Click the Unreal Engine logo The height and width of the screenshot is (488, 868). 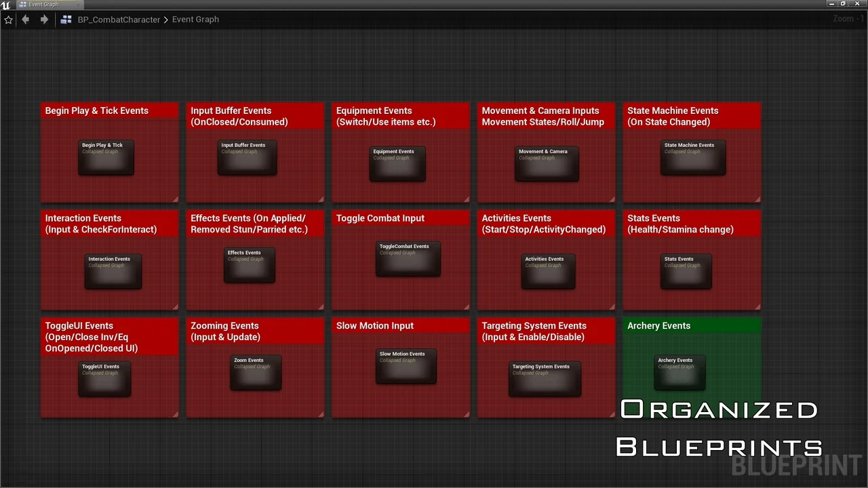coord(6,4)
